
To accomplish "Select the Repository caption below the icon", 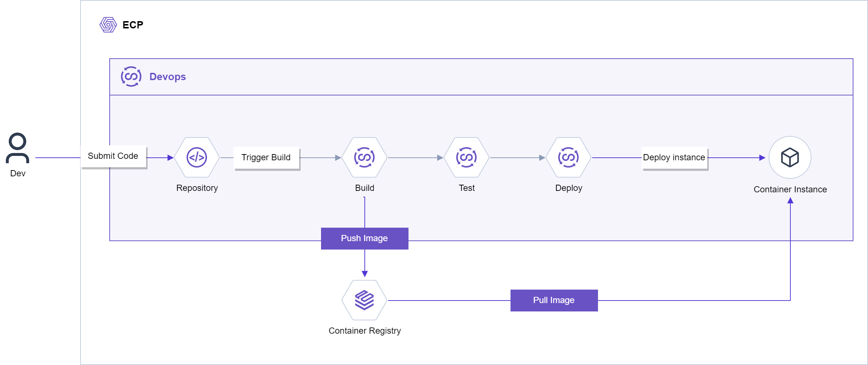I will pyautogui.click(x=197, y=188).
